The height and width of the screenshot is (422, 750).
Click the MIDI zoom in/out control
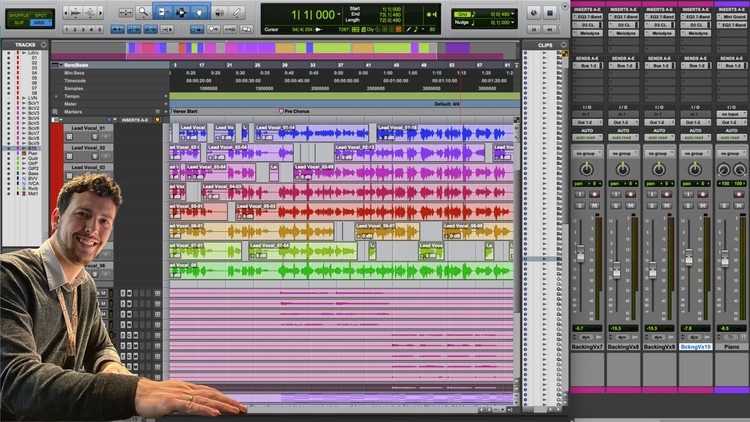tap(90, 13)
